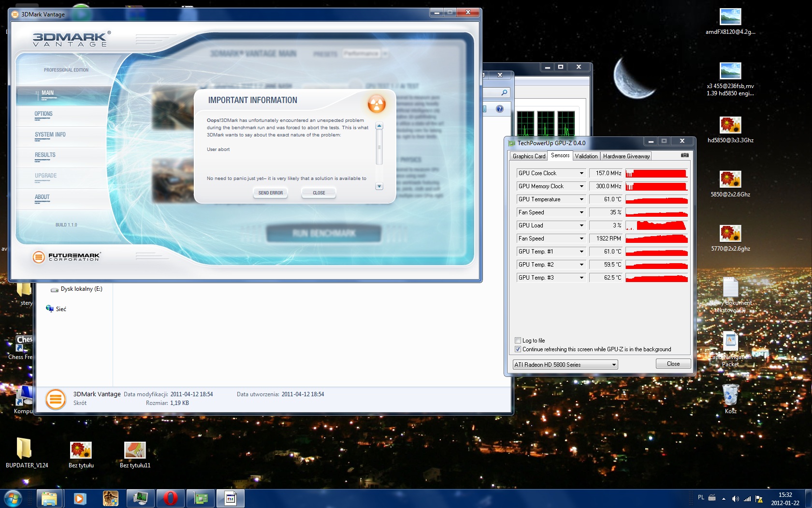Open Opera browser from the taskbar

170,498
